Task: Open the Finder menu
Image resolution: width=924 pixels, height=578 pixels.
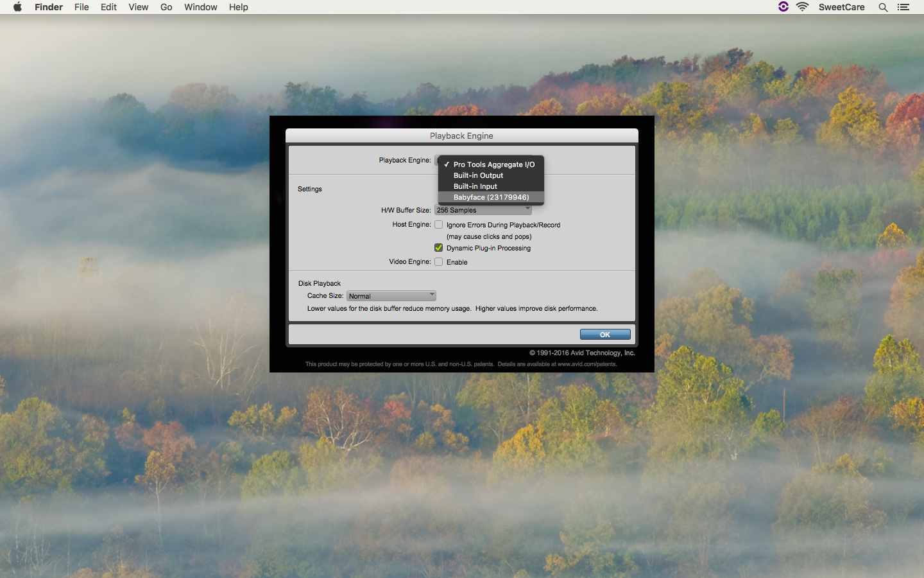Action: point(49,7)
